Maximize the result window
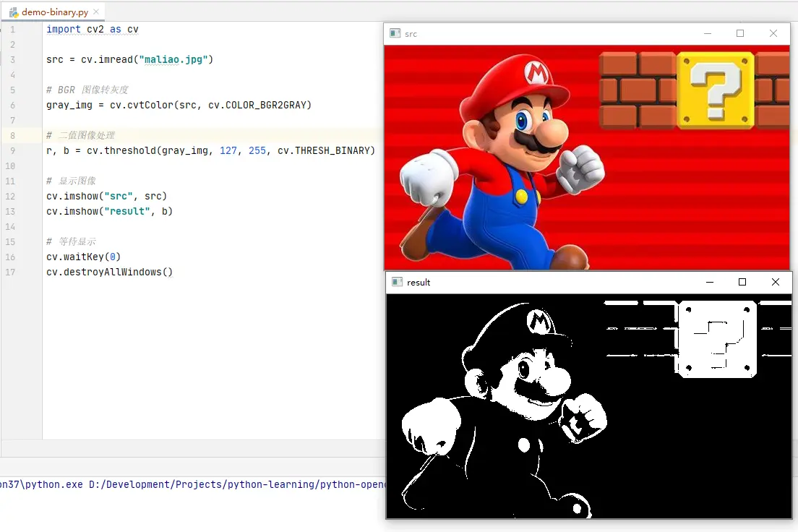 tap(742, 282)
